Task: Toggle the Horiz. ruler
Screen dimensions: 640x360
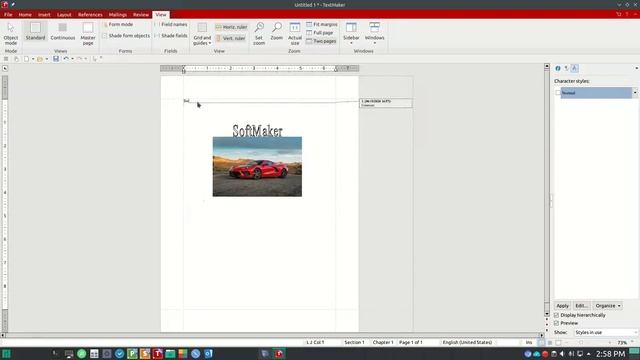Action: (x=231, y=27)
